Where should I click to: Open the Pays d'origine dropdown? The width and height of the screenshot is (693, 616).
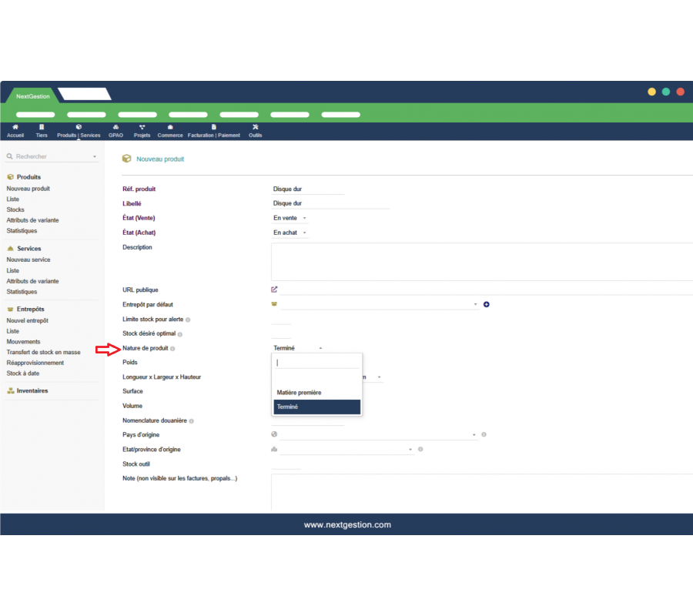tap(377, 435)
